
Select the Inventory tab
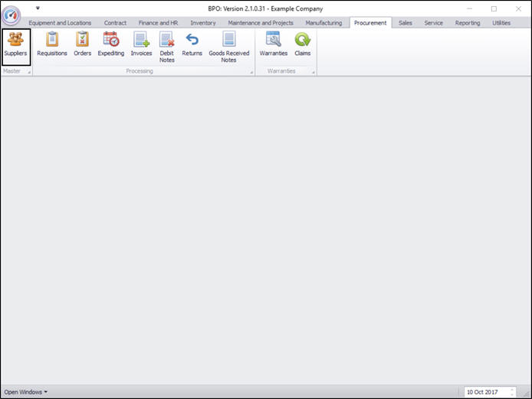[x=203, y=23]
